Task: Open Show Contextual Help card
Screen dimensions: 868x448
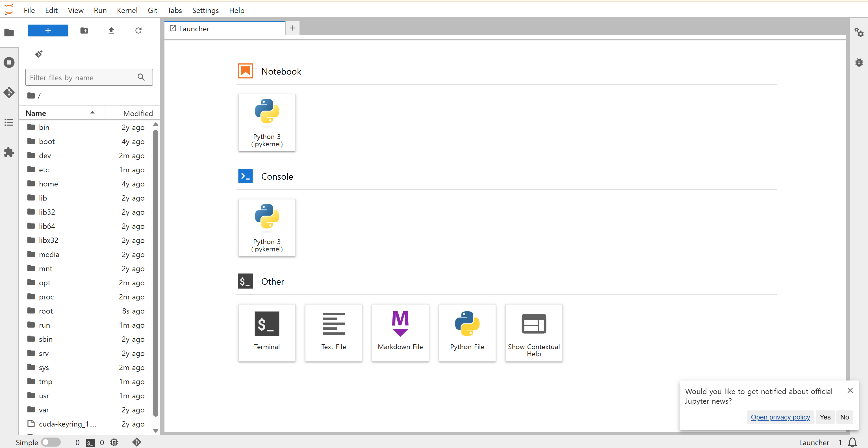Action: pyautogui.click(x=534, y=333)
